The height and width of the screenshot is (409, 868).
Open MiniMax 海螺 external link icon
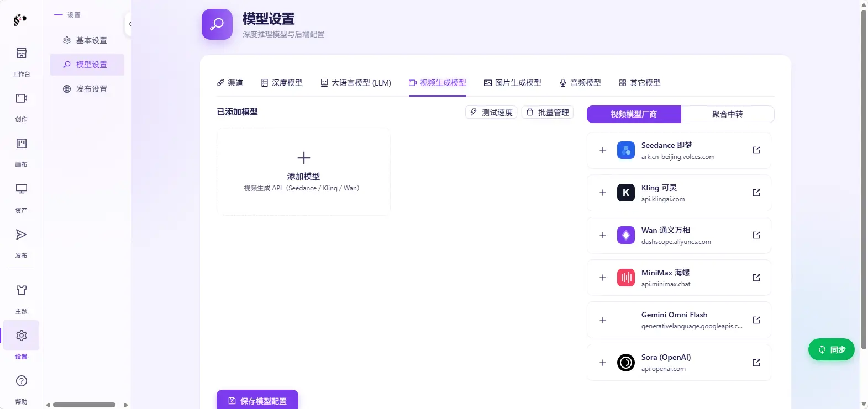click(x=756, y=278)
